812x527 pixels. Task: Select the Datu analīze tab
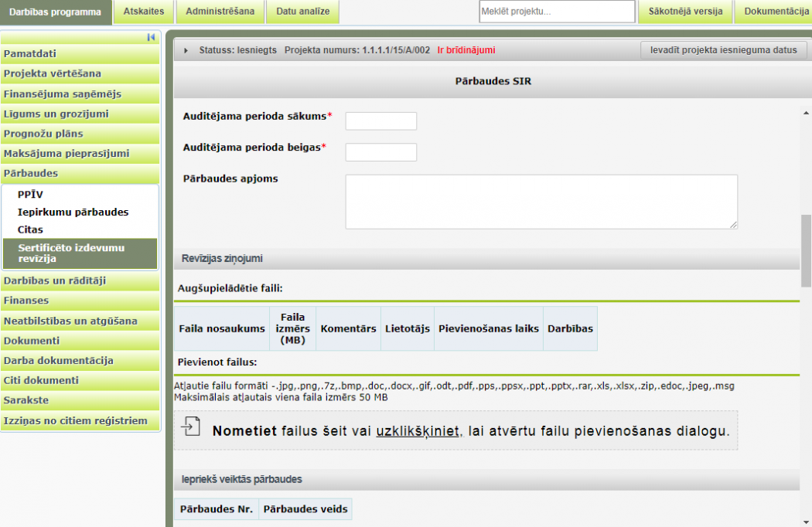point(302,12)
